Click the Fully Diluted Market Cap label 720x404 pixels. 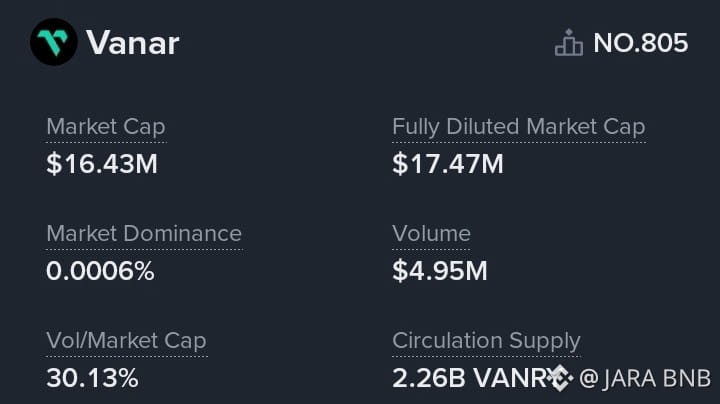coord(518,127)
